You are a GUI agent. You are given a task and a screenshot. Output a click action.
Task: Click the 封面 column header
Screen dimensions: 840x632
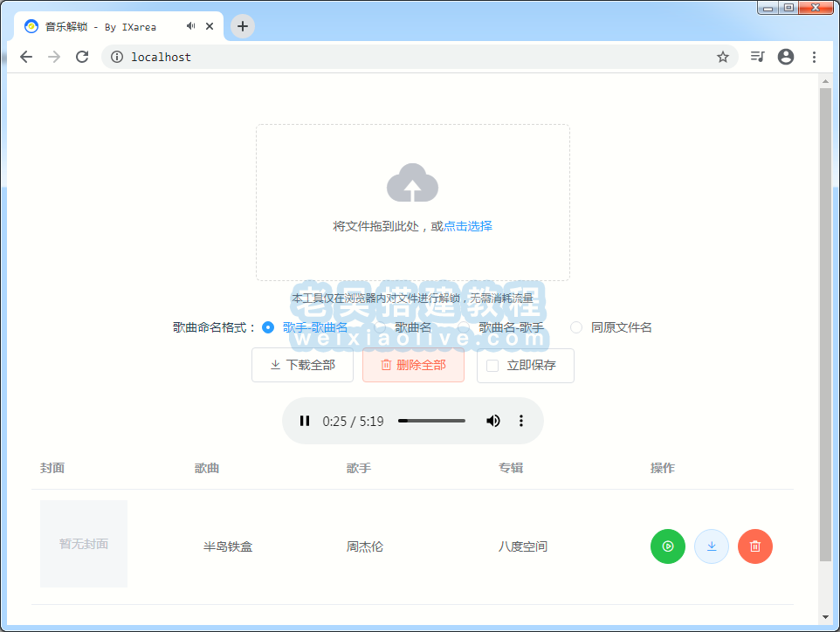[52, 468]
